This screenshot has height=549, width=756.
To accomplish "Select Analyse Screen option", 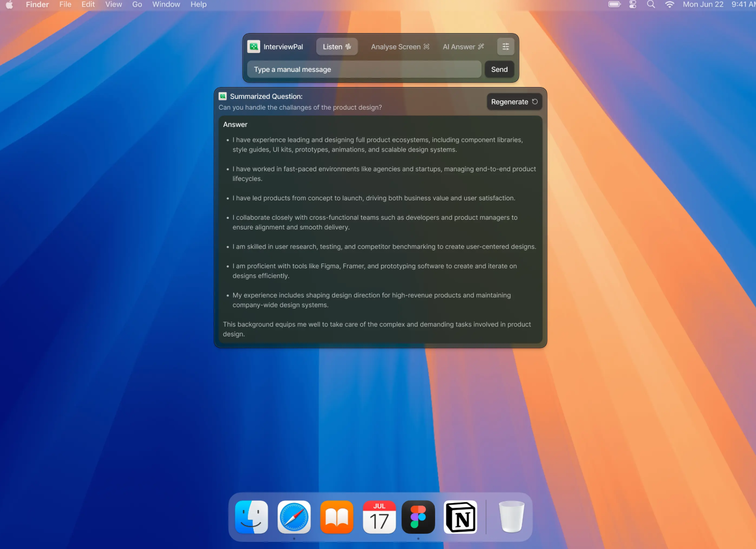I will 400,47.
